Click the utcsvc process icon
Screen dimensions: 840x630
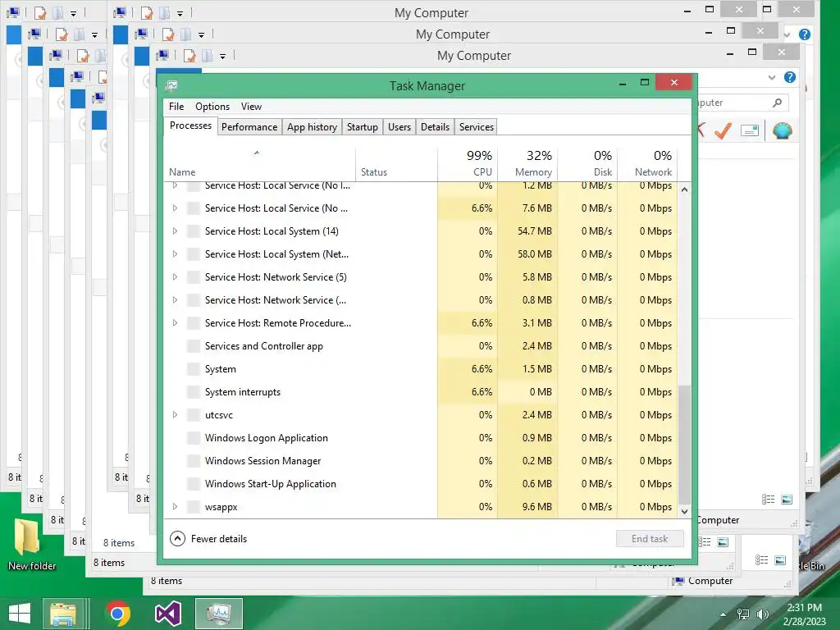(194, 414)
